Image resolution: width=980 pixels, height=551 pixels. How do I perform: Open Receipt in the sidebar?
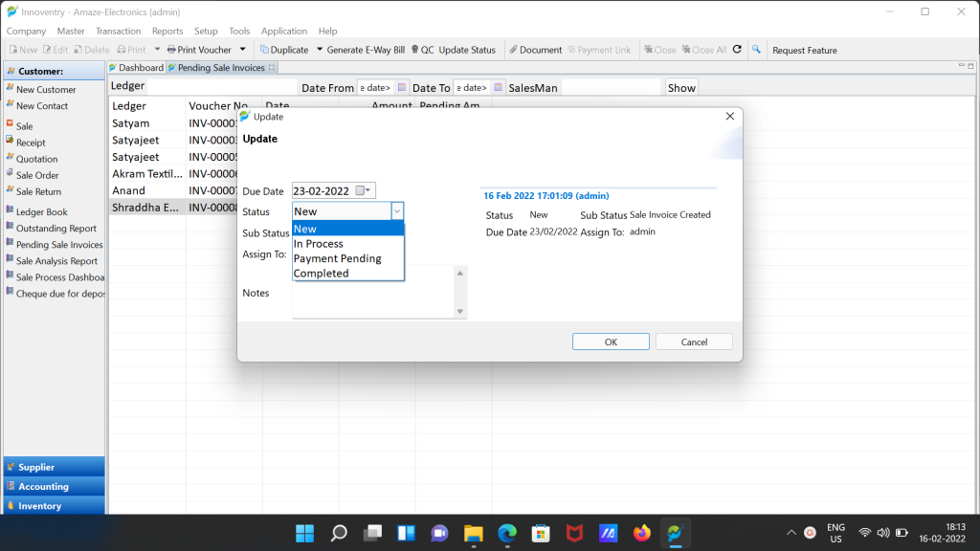[x=31, y=143]
